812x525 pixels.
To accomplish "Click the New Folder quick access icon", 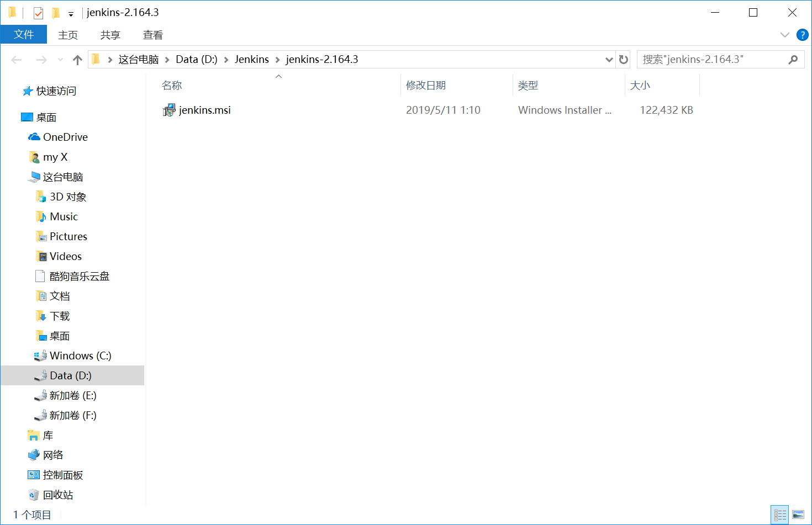I will click(x=55, y=13).
